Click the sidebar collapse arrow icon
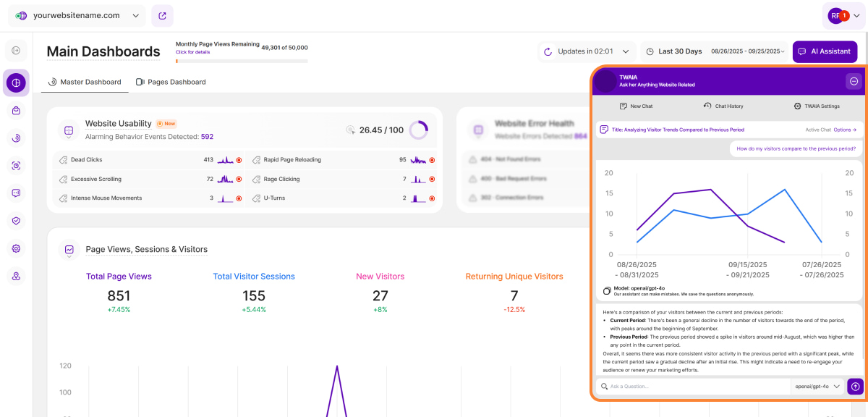 tap(16, 51)
